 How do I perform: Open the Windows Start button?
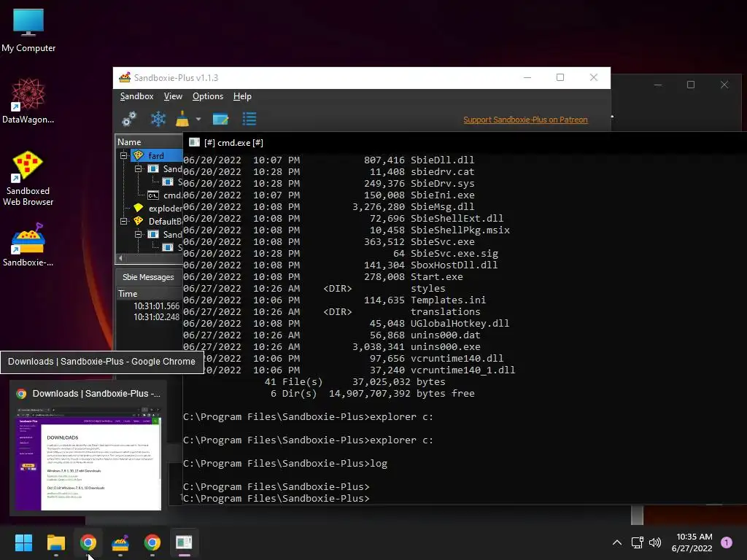pyautogui.click(x=23, y=542)
